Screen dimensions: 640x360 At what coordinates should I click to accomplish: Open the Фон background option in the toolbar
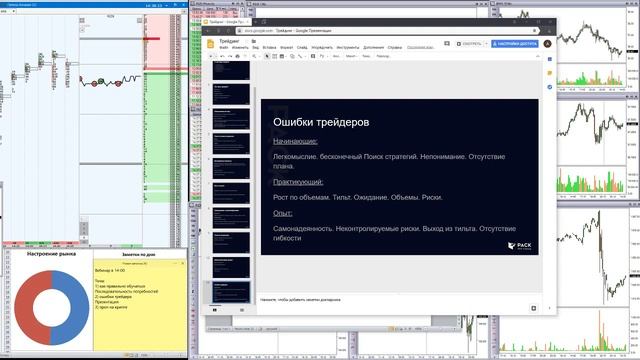[x=336, y=56]
